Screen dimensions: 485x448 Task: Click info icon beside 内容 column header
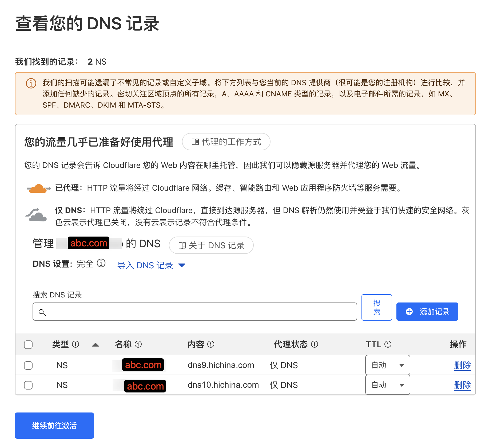(211, 344)
